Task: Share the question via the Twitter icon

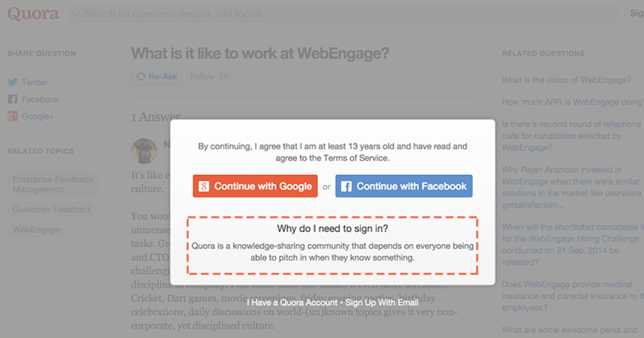Action: [x=12, y=82]
